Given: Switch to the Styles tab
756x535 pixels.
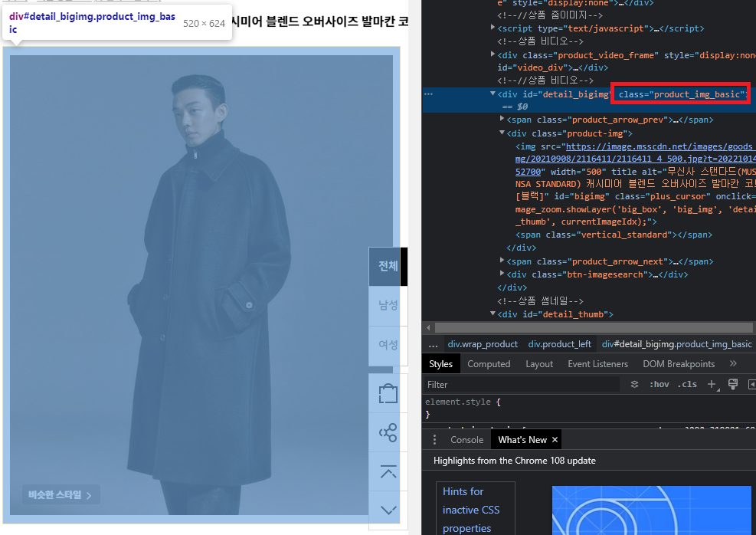Looking at the screenshot, I should (x=440, y=364).
